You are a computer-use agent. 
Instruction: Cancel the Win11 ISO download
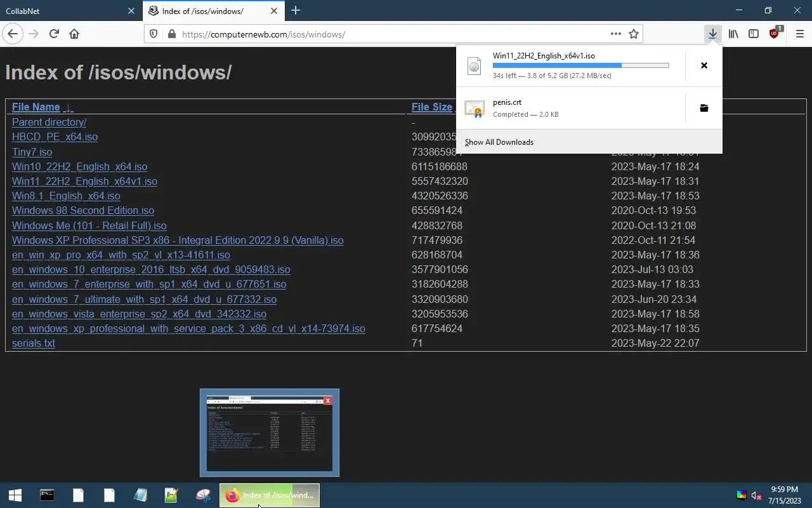coord(704,65)
